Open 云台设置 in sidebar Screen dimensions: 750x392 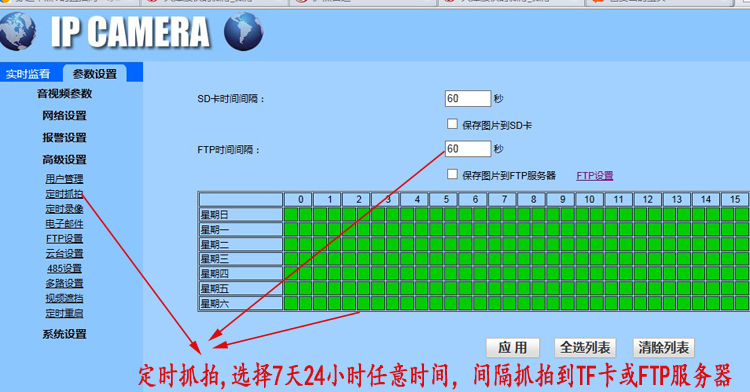(65, 253)
